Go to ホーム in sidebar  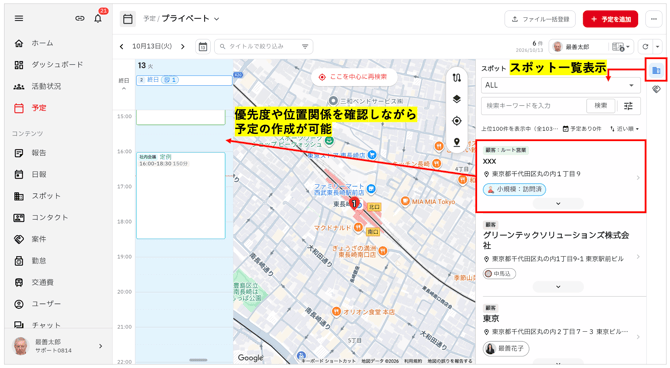42,43
